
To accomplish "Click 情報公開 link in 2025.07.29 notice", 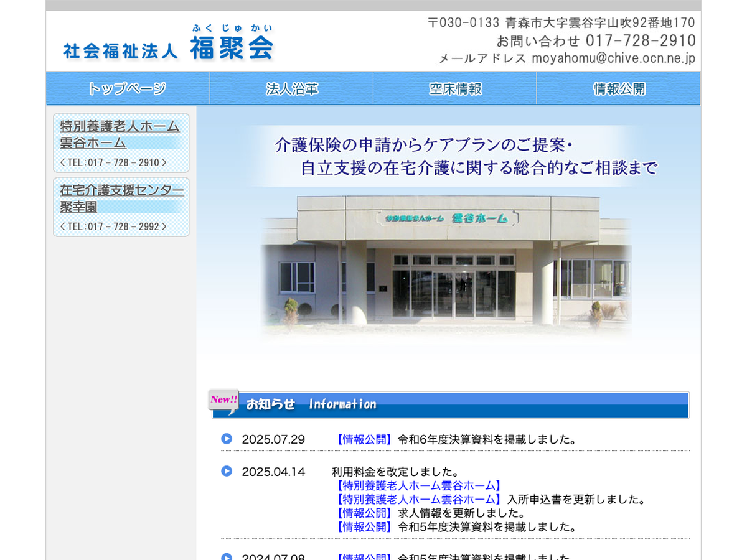I will (x=364, y=439).
